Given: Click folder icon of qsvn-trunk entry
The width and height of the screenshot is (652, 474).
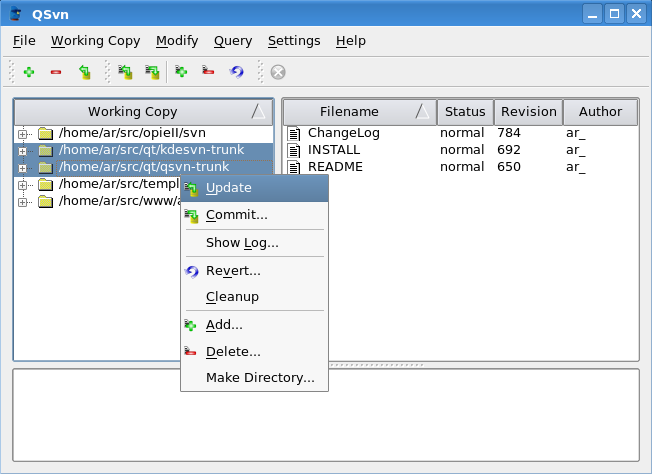Looking at the screenshot, I should 45,168.
